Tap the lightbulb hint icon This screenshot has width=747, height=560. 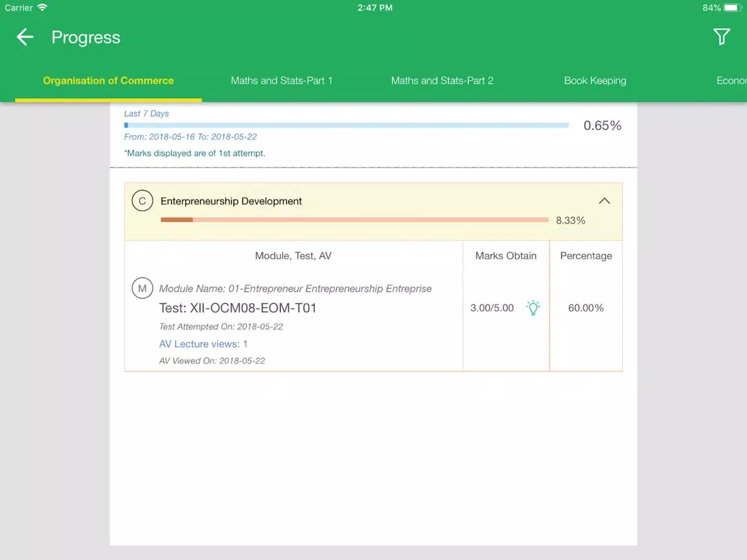pyautogui.click(x=533, y=308)
